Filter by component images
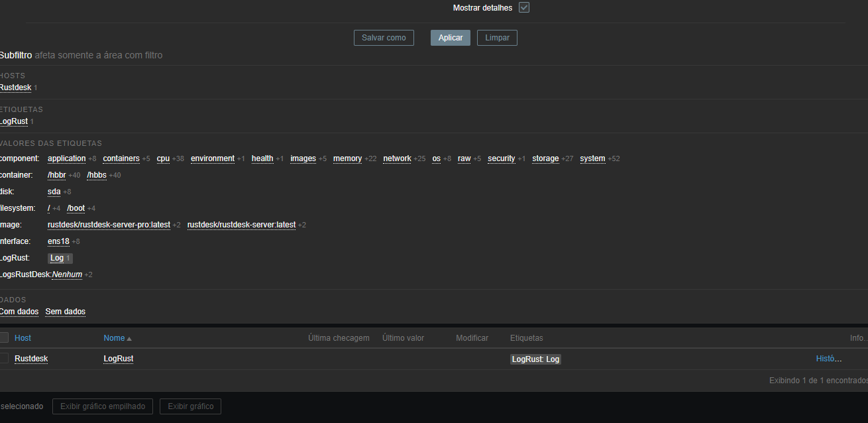 point(303,158)
